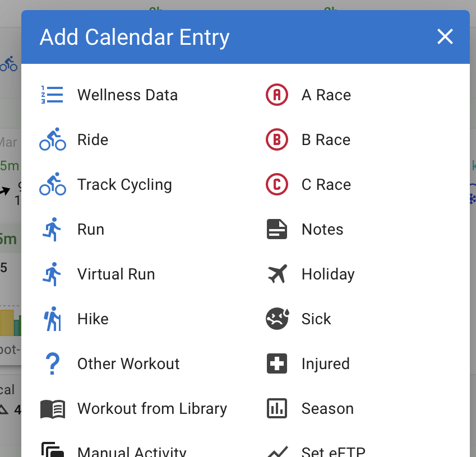This screenshot has width=476, height=457.
Task: Click the Injured medical cross icon
Action: point(276,364)
